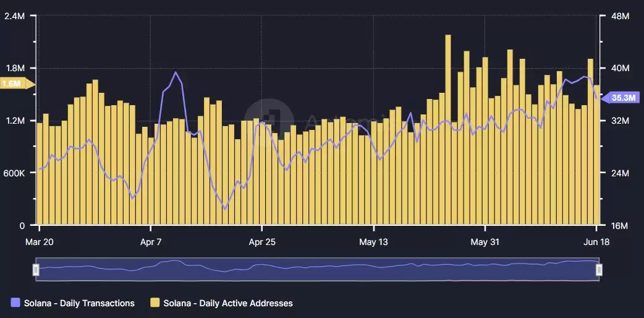Select the Jun 18 date label
Viewport: 644px width, 318px height.
click(x=596, y=242)
